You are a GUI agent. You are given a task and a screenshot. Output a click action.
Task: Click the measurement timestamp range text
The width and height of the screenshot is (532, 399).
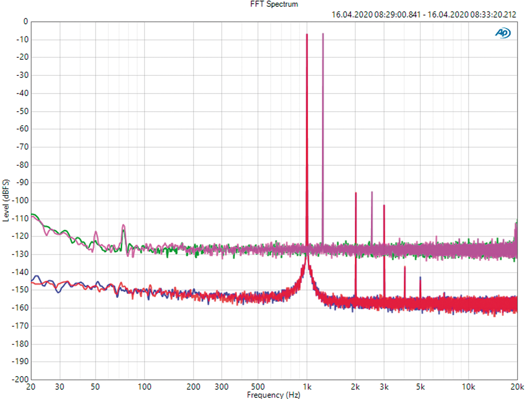click(x=423, y=15)
